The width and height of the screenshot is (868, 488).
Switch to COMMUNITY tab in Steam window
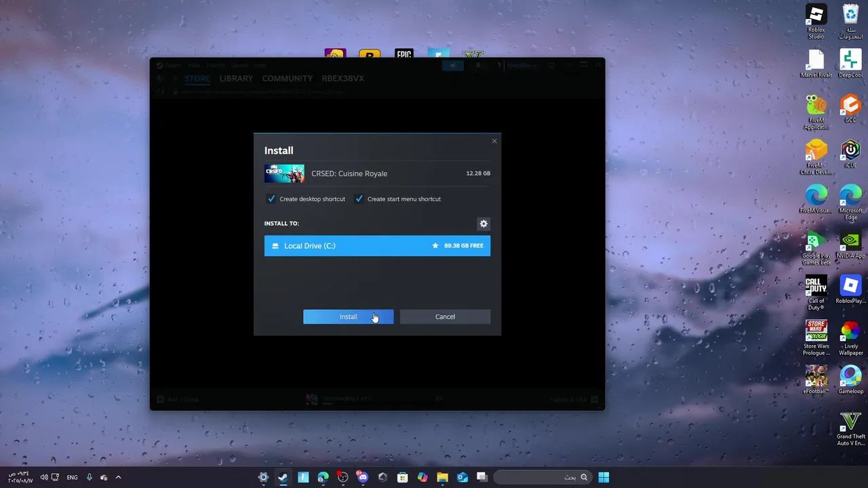288,79
